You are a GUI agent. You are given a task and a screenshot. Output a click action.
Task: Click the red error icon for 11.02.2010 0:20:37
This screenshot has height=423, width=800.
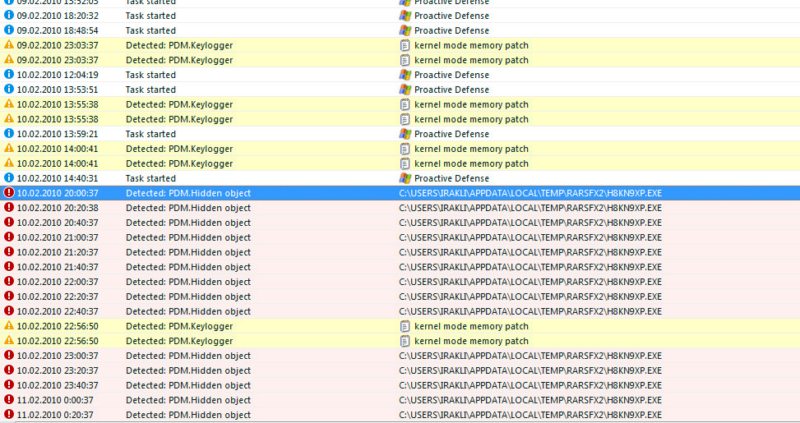9,414
